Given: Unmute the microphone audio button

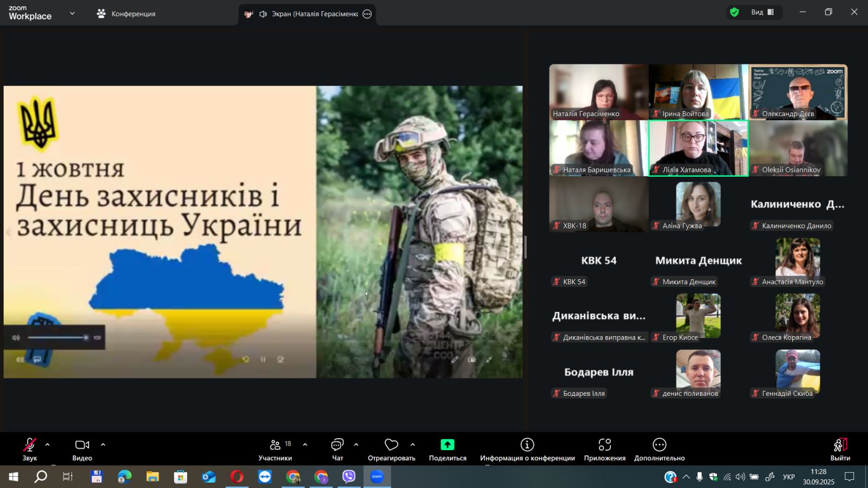Looking at the screenshot, I should [x=30, y=450].
